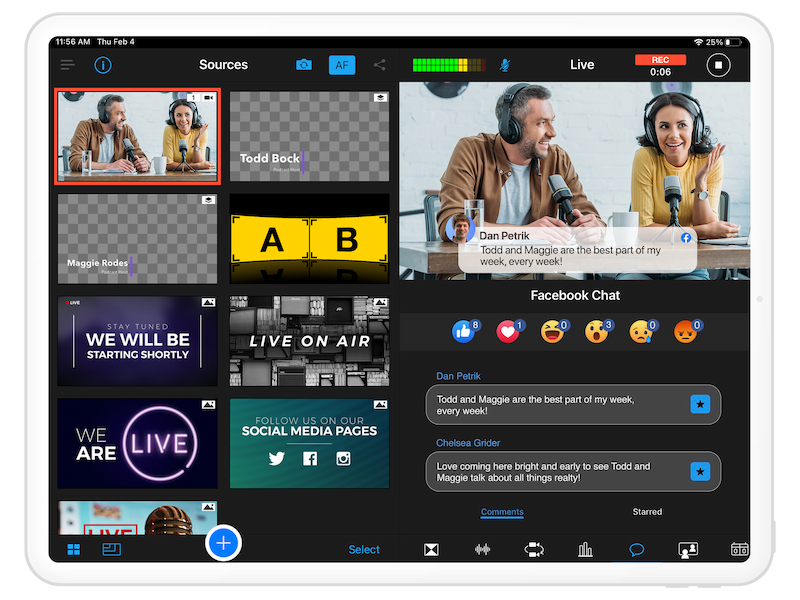Toggle the microphone mute icon
This screenshot has height=600, width=800.
[x=506, y=65]
